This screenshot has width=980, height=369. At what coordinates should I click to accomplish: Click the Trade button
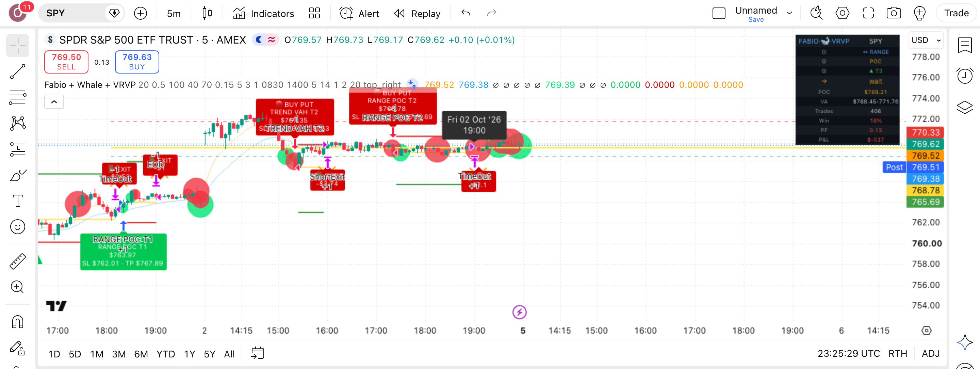956,13
